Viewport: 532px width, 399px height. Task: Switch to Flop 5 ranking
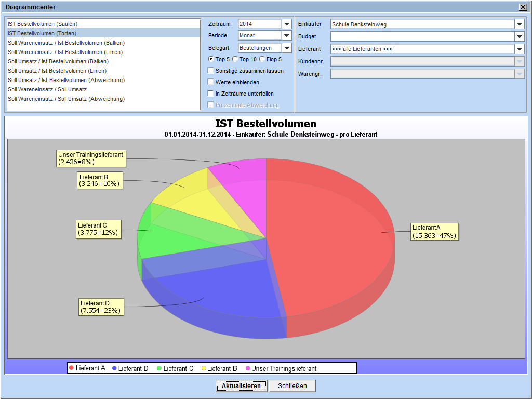point(262,59)
